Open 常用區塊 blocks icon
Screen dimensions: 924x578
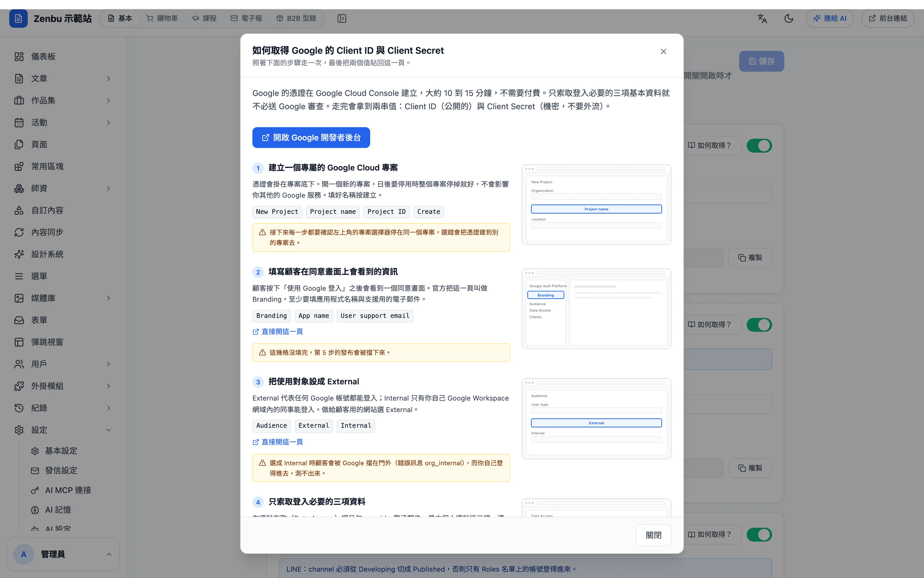19,166
